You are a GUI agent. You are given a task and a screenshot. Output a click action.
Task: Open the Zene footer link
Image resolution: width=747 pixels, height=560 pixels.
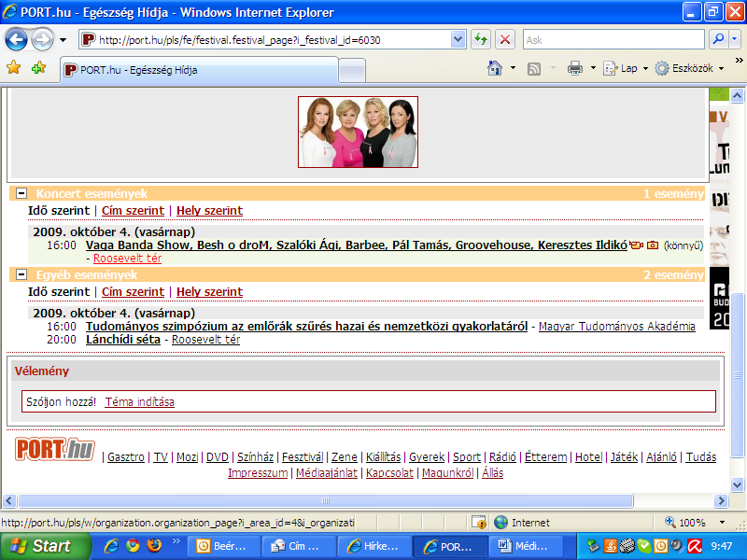(x=345, y=457)
